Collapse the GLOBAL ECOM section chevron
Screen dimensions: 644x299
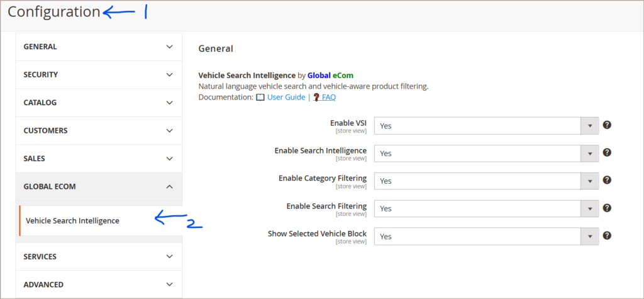click(170, 186)
